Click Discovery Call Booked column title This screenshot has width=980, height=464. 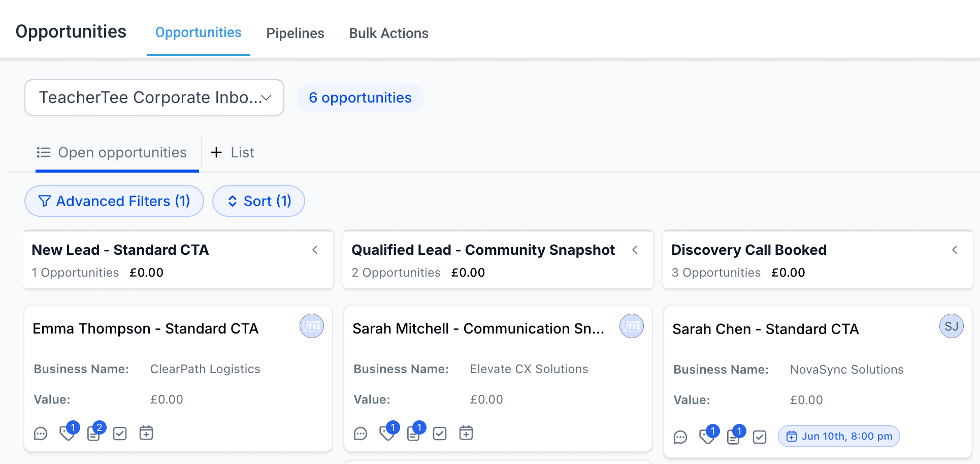[x=749, y=250]
